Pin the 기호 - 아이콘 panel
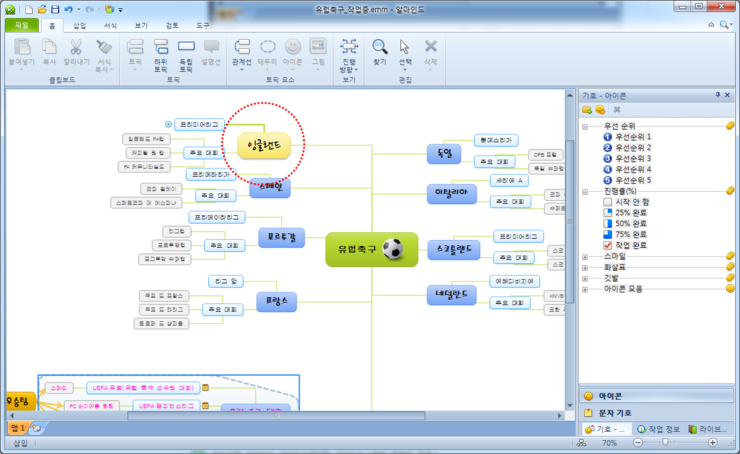Viewport: 740px width, 454px height. tap(716, 95)
